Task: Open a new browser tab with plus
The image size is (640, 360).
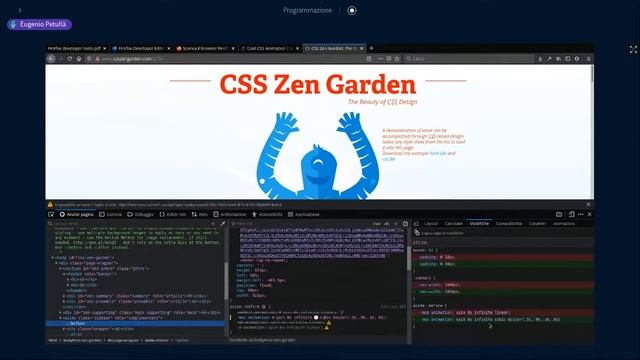Action: (371, 48)
